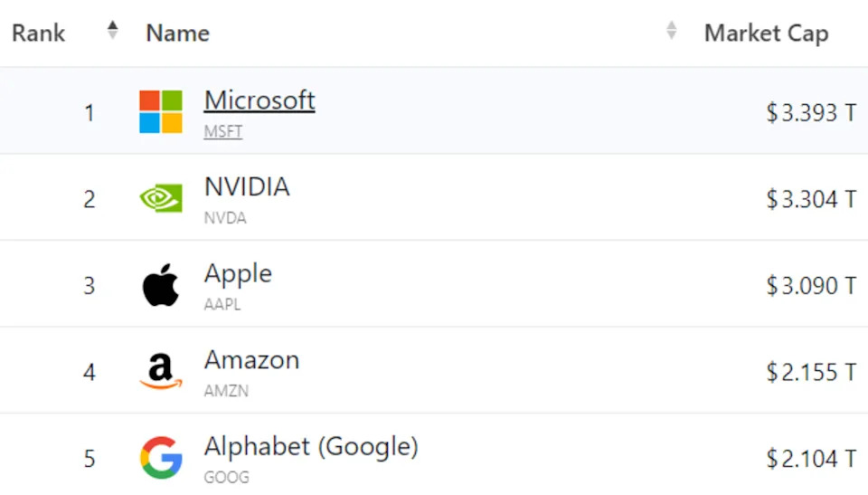Click the Rank column header
Image resolution: width=868 pixels, height=495 pixels.
(x=39, y=33)
